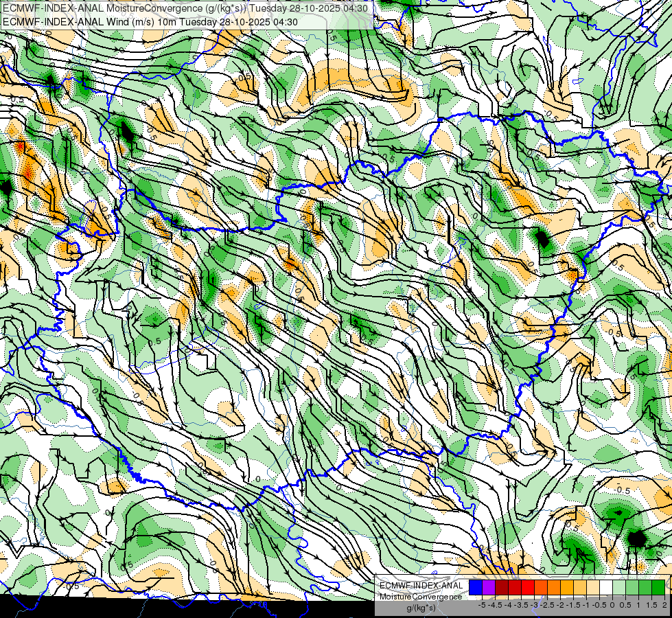Click the MoistureConvergence title line at top

185,8
